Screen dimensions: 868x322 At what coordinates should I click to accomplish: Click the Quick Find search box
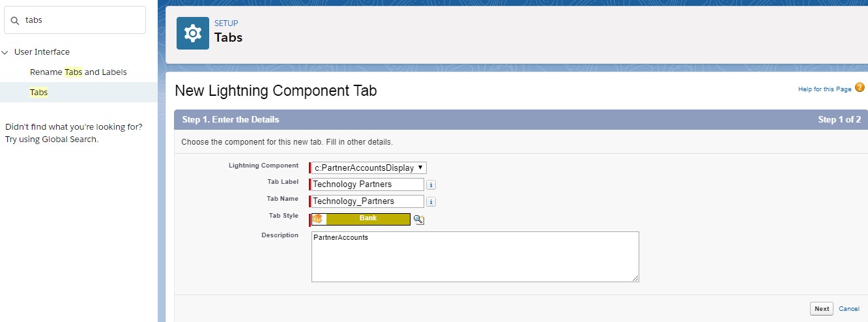click(81, 20)
